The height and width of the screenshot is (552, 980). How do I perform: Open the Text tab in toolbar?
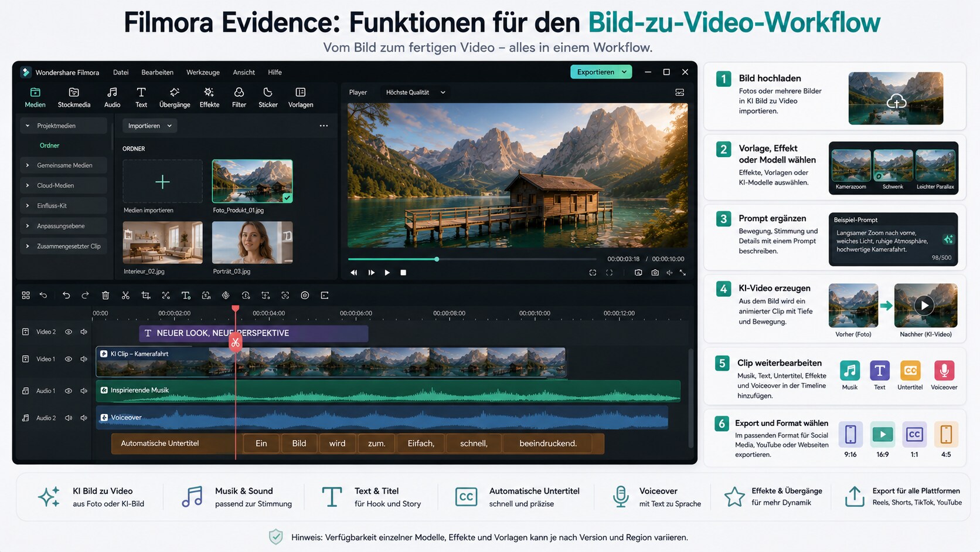pyautogui.click(x=141, y=97)
